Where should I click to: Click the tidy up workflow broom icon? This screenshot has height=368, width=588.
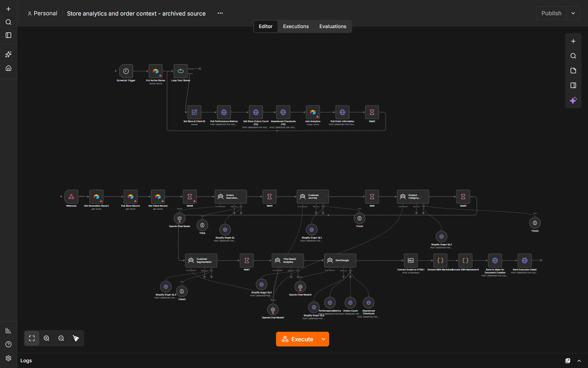[x=76, y=338]
